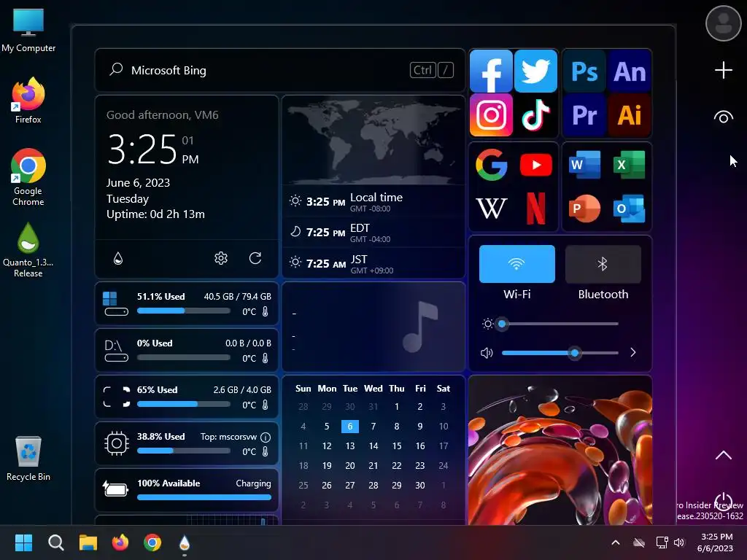Click the settings gear in clock widget

221,258
